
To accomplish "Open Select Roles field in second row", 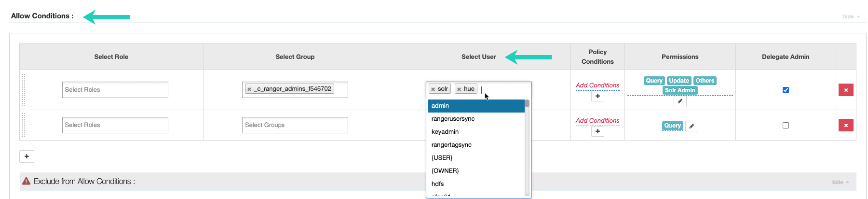I will (115, 125).
